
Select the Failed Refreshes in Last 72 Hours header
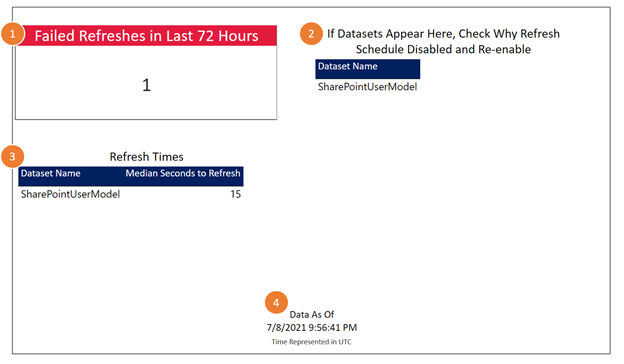tap(146, 36)
